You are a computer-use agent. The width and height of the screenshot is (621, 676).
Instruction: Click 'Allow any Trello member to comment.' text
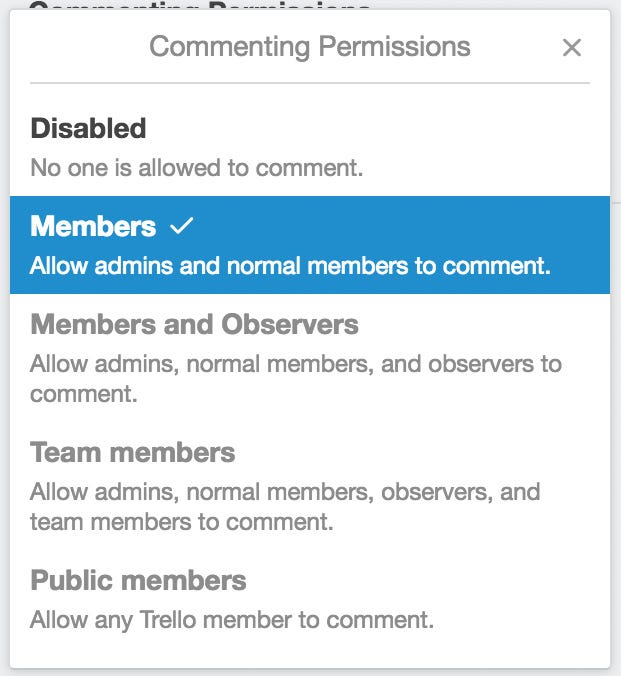[x=232, y=619]
